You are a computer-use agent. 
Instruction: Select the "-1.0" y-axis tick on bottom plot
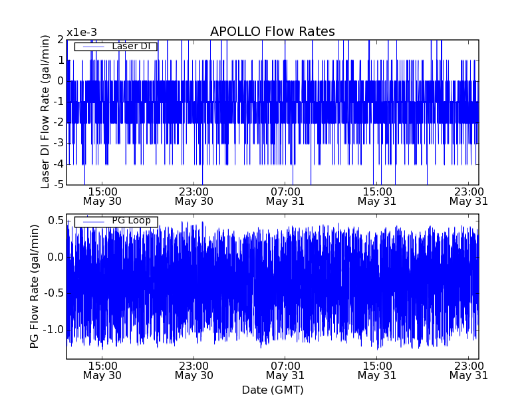pos(53,330)
